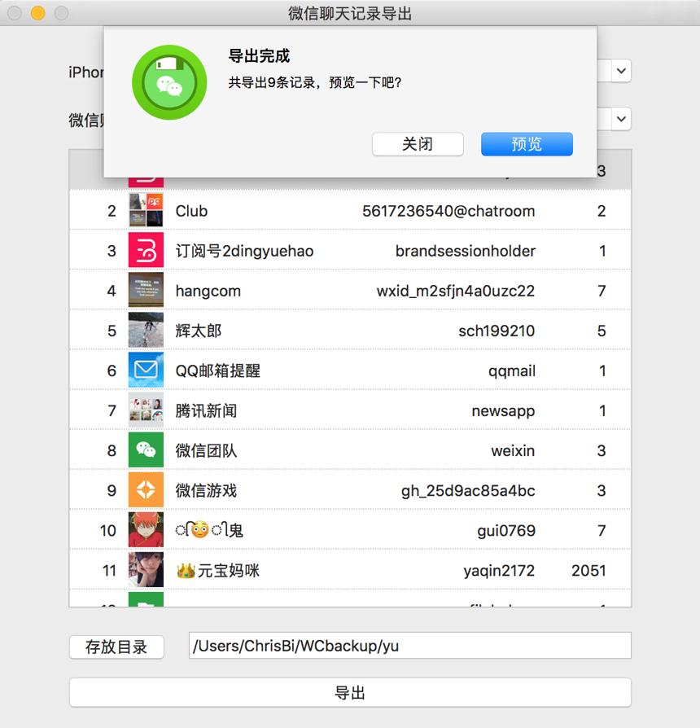
Task: Click the Club chat room avatar
Action: [x=146, y=210]
